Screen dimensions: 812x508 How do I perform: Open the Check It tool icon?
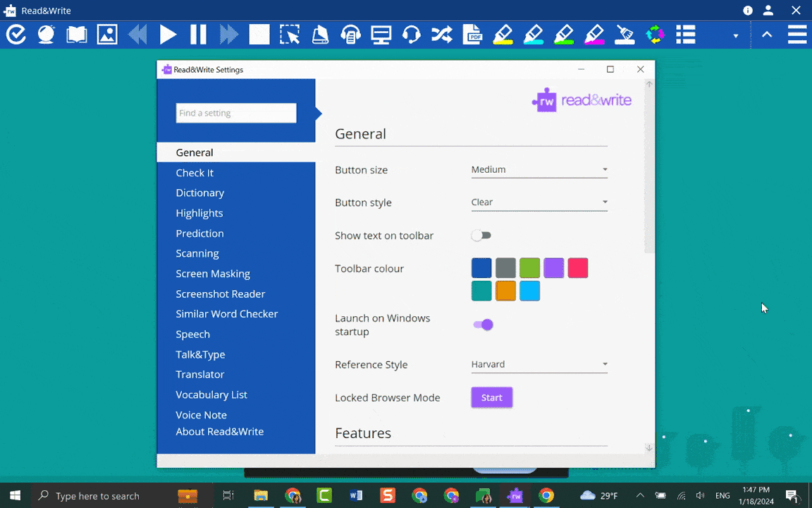pos(16,34)
